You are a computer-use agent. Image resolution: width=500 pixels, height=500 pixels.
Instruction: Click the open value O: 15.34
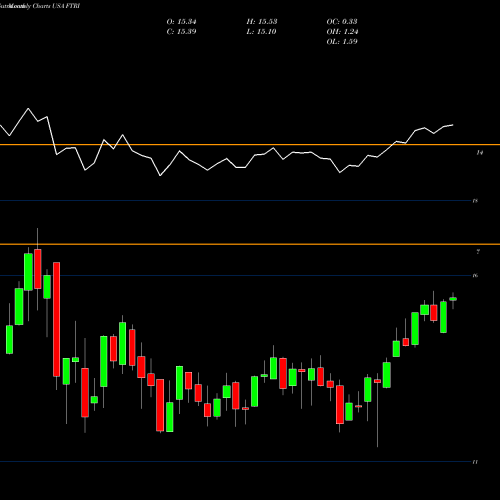(x=181, y=22)
